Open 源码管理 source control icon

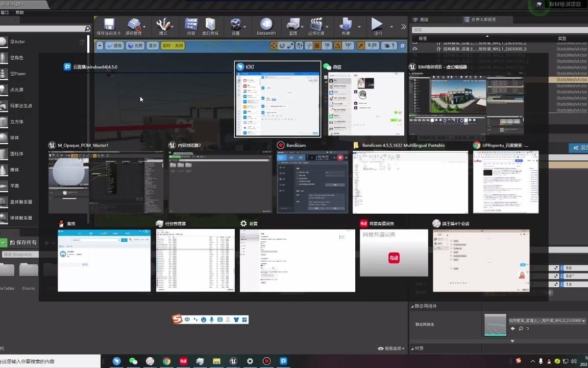[x=134, y=25]
